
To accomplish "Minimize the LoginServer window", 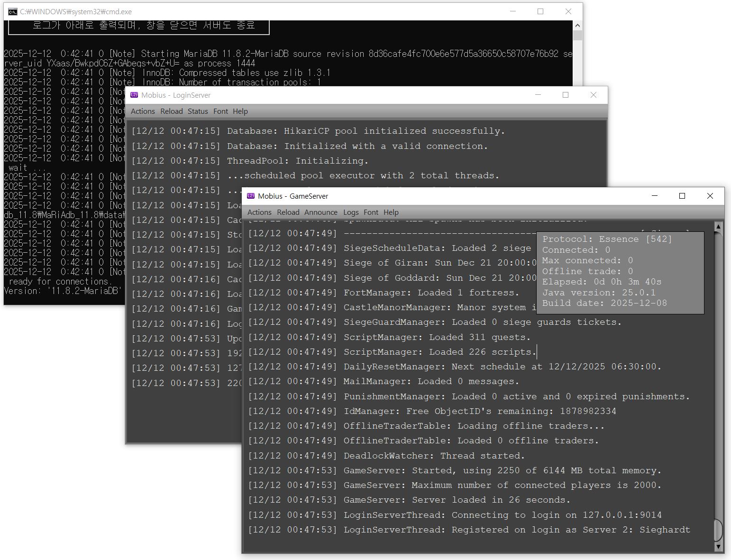I will (x=538, y=95).
